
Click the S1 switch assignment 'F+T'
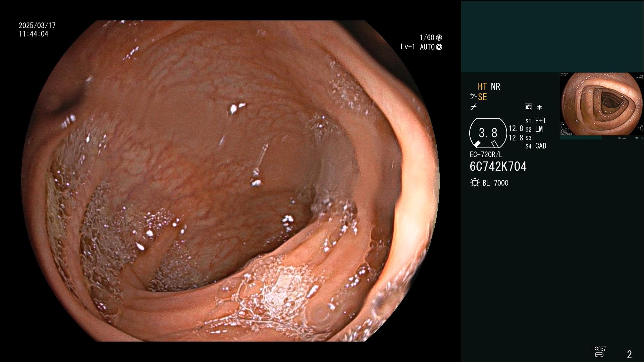(x=541, y=120)
